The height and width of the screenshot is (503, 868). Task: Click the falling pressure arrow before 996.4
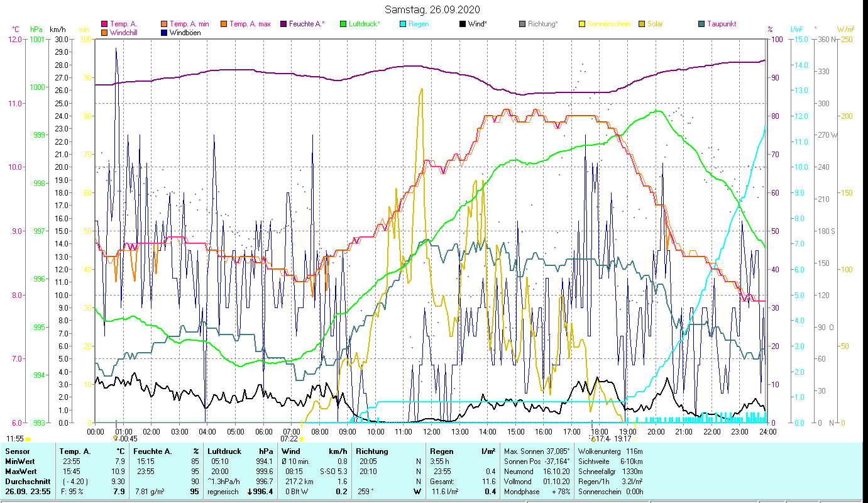click(x=250, y=492)
